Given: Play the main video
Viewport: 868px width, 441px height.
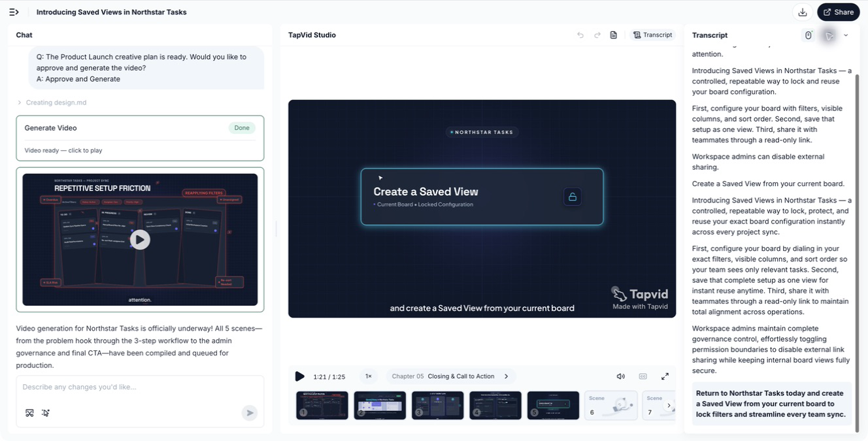Looking at the screenshot, I should (299, 376).
